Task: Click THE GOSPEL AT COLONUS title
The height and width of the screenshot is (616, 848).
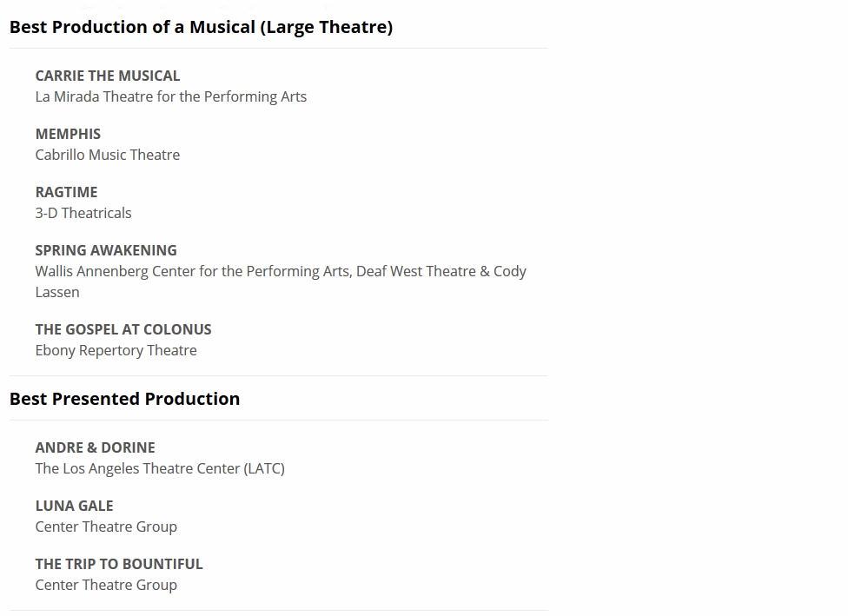Action: [x=123, y=329]
